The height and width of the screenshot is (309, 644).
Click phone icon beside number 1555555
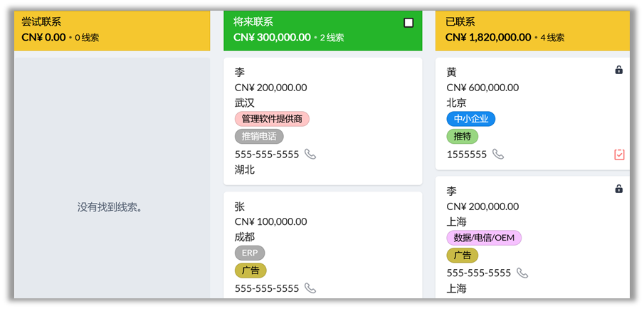point(498,154)
